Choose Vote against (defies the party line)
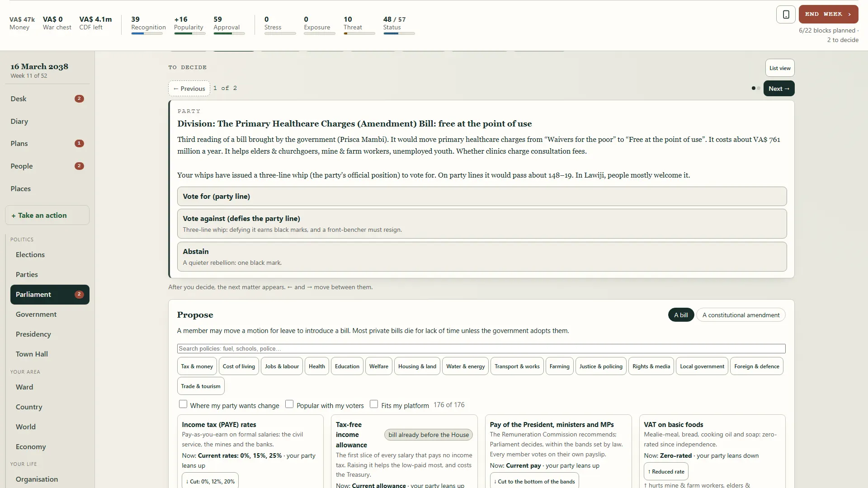This screenshot has height=488, width=868. (482, 224)
